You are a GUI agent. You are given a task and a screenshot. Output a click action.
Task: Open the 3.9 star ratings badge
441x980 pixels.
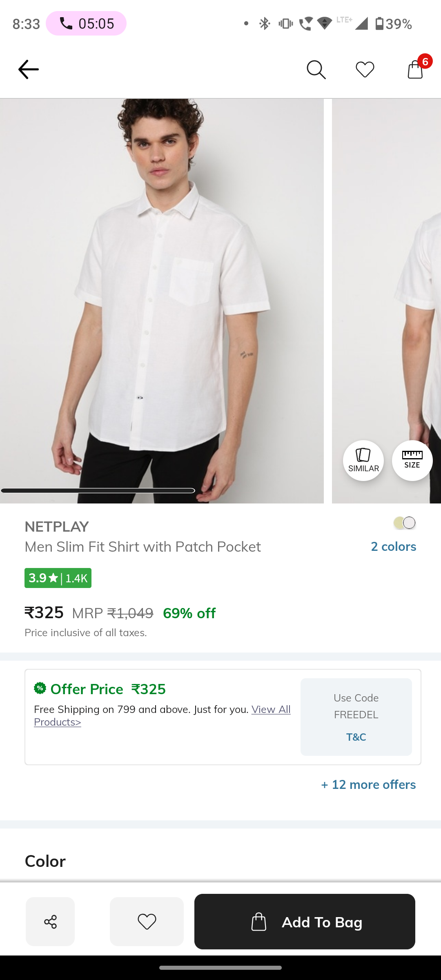[58, 578]
